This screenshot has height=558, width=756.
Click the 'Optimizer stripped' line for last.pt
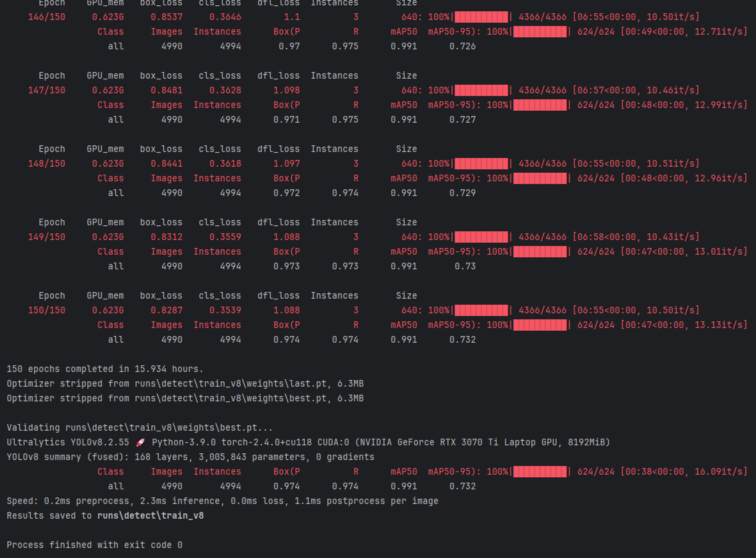pos(185,384)
